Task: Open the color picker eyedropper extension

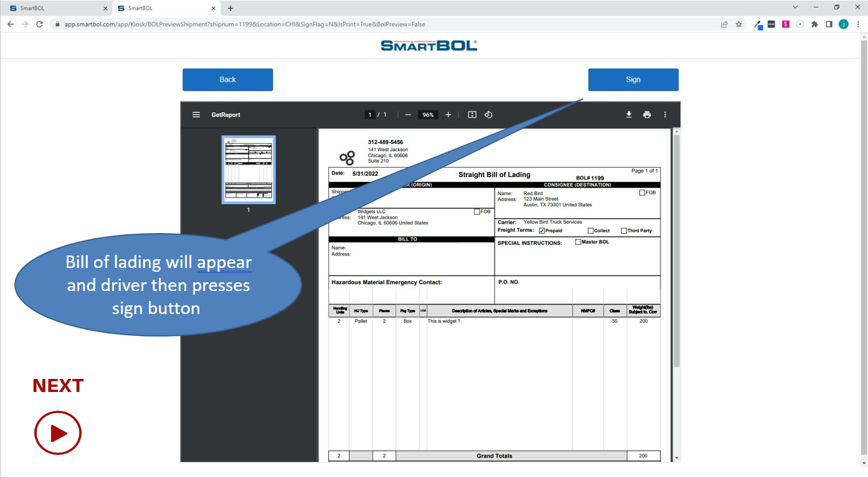Action: pyautogui.click(x=758, y=24)
